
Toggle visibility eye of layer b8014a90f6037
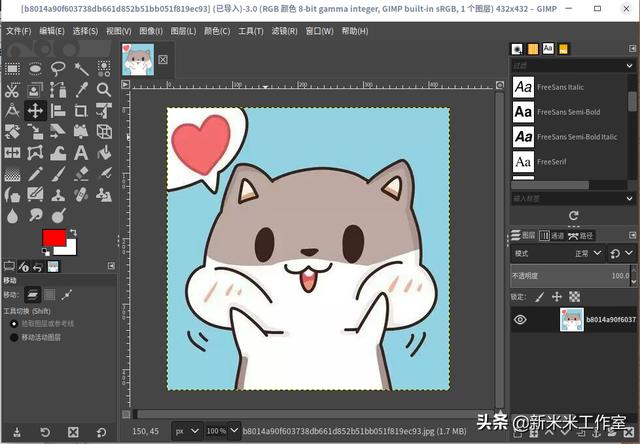pyautogui.click(x=520, y=320)
